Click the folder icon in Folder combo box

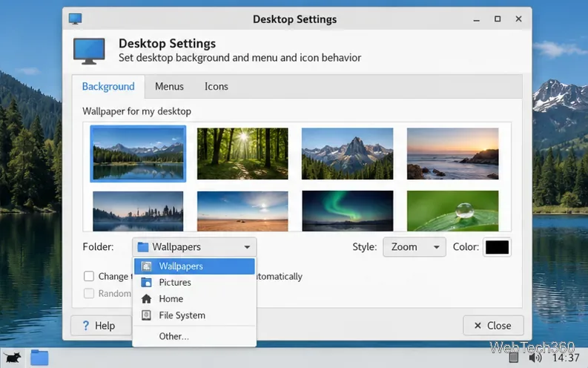[143, 247]
